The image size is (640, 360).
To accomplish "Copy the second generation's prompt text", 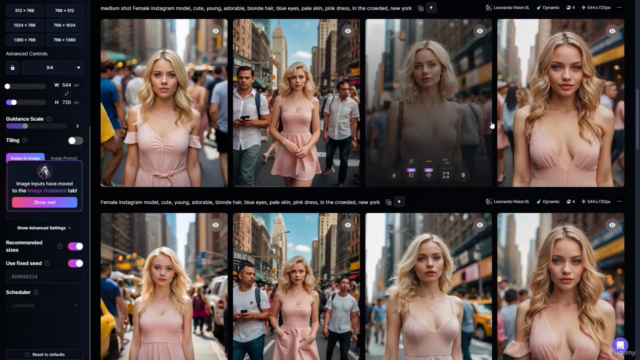I will pos(389,202).
